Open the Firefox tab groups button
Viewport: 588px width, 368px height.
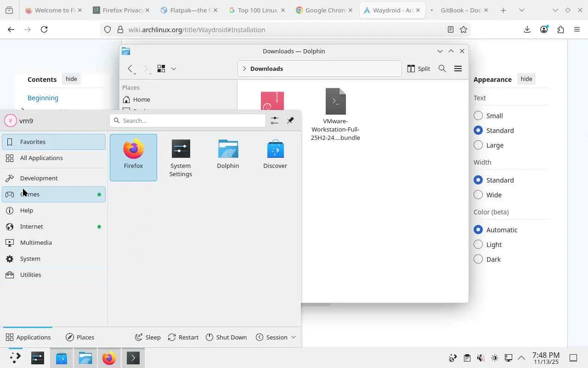click(9, 10)
